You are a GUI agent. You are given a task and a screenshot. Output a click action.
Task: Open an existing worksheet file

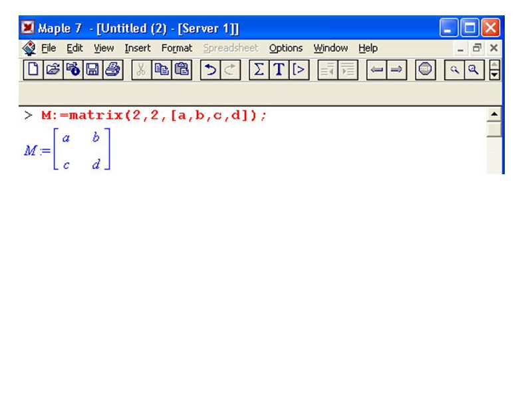[53, 70]
